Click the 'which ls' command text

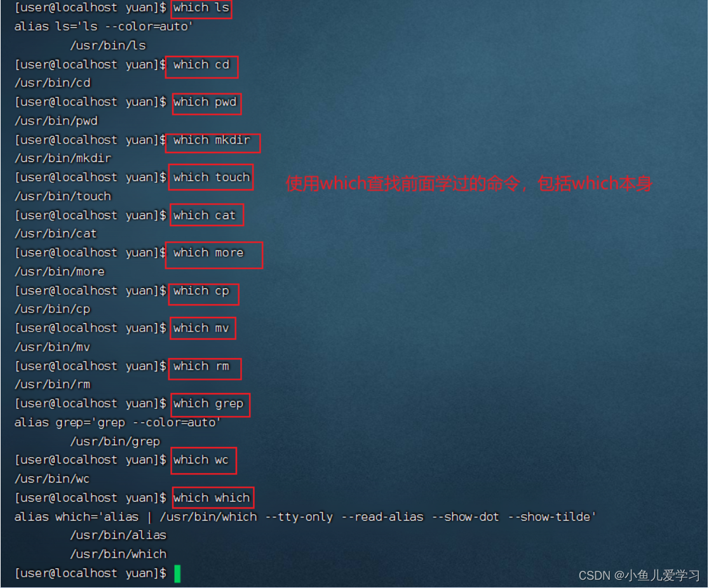201,8
